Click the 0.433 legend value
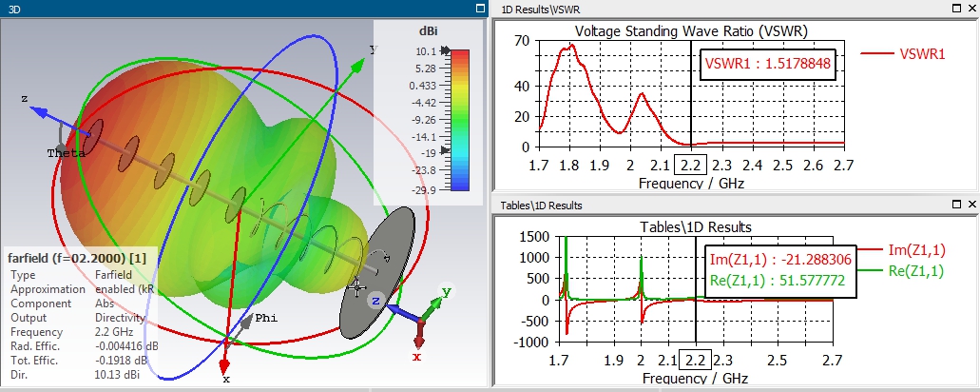This screenshot has height=392, width=980. tap(422, 86)
